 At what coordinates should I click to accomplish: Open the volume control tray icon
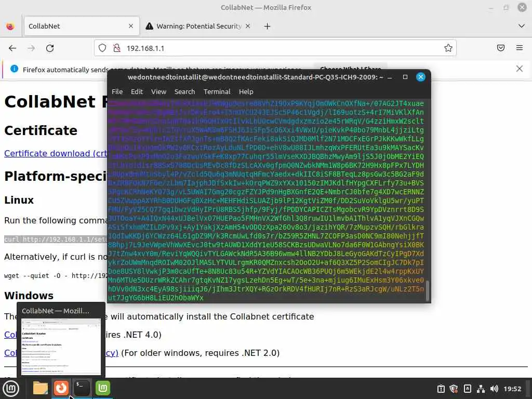(x=494, y=389)
